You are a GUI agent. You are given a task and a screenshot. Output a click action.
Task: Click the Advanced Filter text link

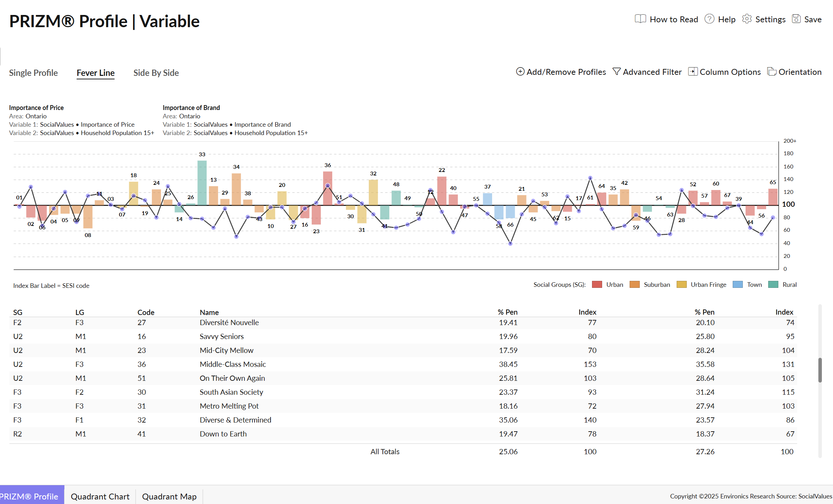(x=652, y=72)
